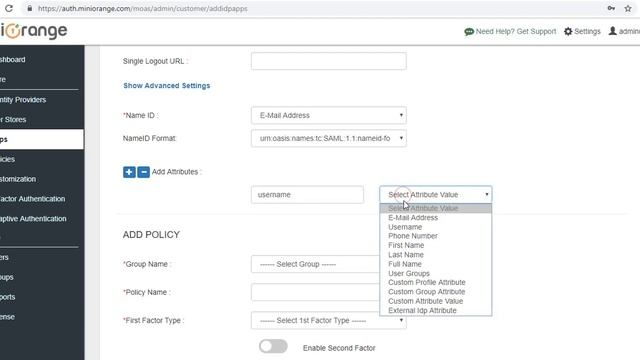
Task: Choose Custom Group Attribute option
Action: [436, 292]
